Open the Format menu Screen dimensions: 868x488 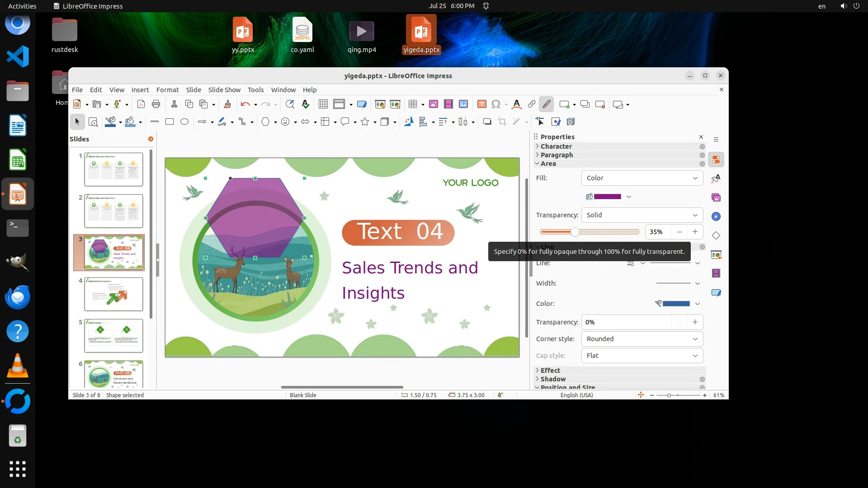[x=167, y=90]
